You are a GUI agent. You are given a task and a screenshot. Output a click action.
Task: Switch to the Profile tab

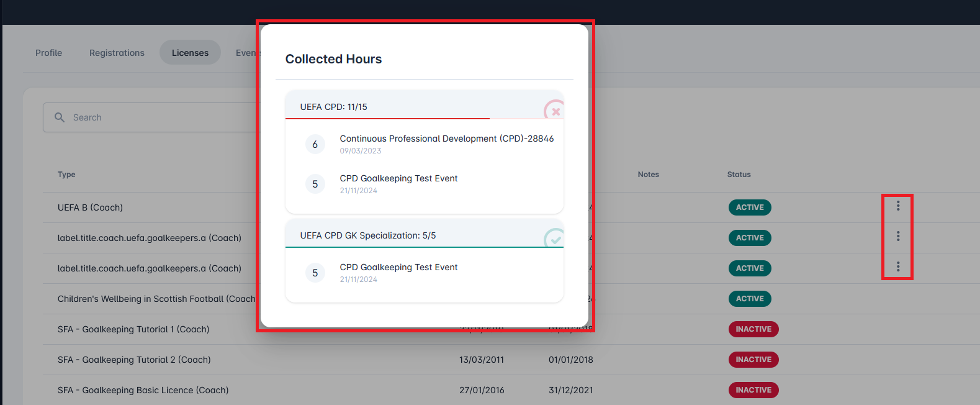[x=48, y=53]
